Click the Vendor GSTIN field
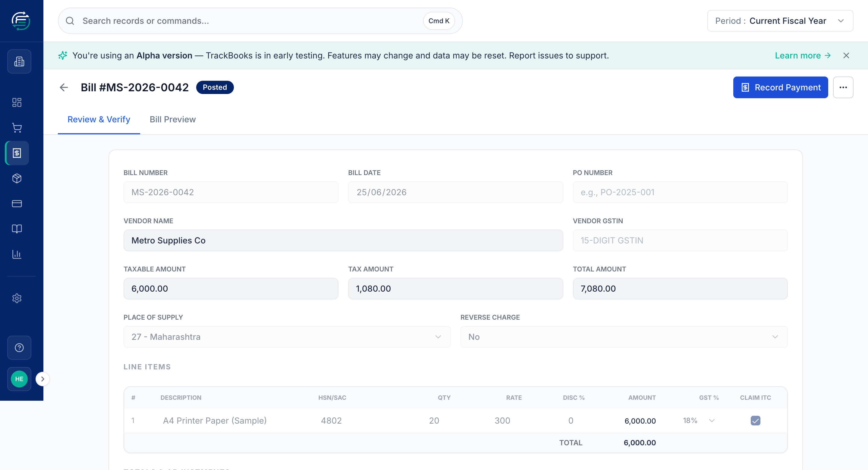The width and height of the screenshot is (868, 470). [680, 240]
